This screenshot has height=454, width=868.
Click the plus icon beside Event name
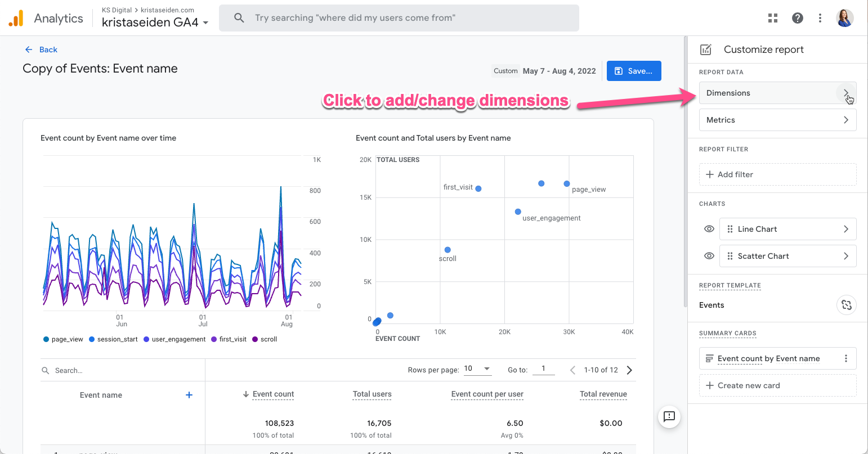point(189,395)
